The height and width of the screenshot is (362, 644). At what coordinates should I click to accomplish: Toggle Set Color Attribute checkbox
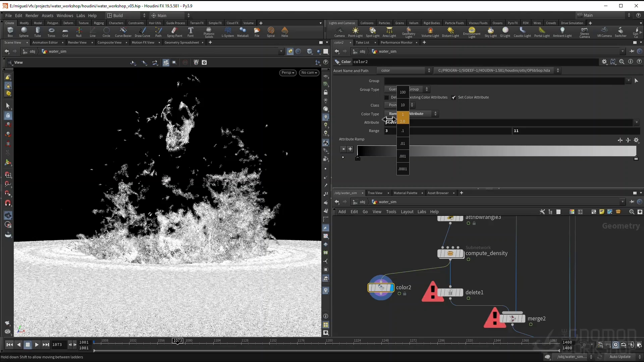454,98
